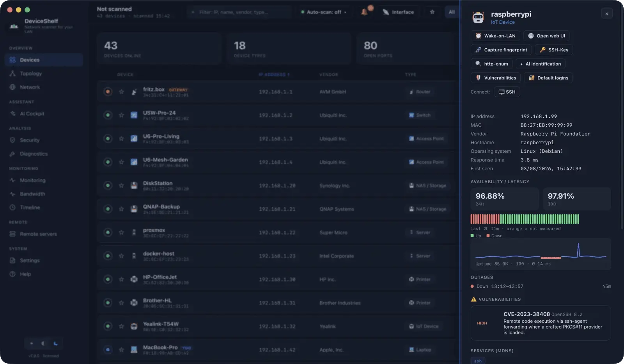Toggle status dot of USW-Pro-24
The width and height of the screenshot is (624, 364).
tap(108, 115)
